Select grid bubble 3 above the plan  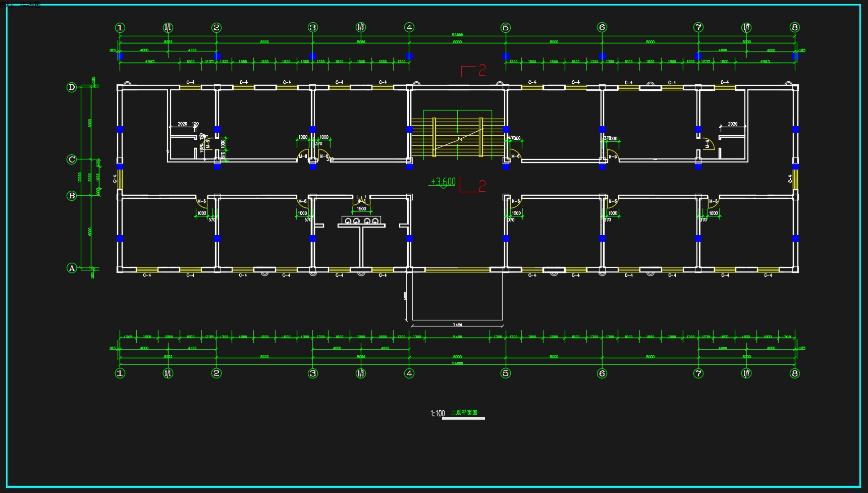pos(313,28)
